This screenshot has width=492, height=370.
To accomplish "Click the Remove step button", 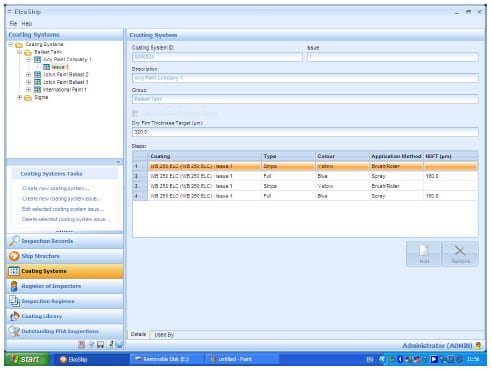I will (461, 254).
